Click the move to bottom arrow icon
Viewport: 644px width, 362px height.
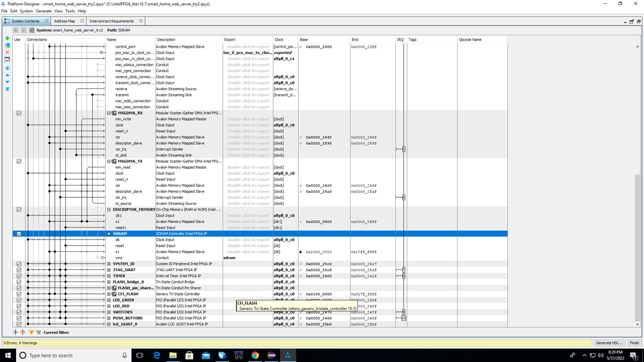coord(7,89)
